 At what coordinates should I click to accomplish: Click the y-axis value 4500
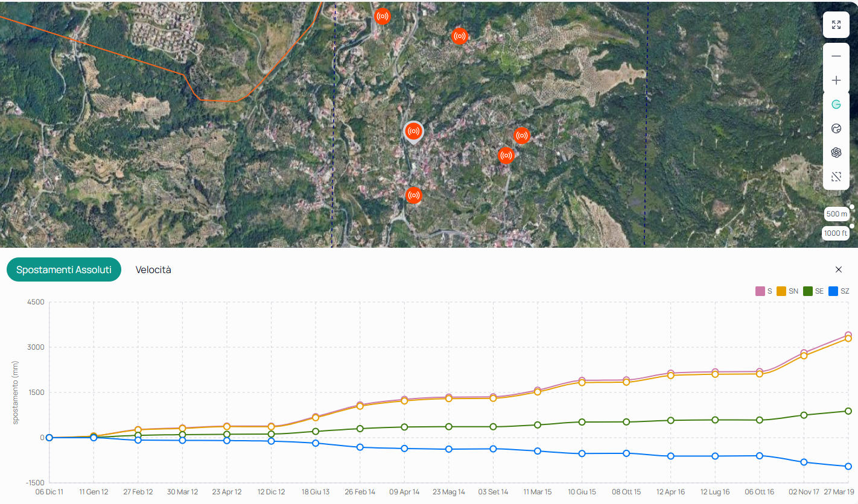[37, 302]
